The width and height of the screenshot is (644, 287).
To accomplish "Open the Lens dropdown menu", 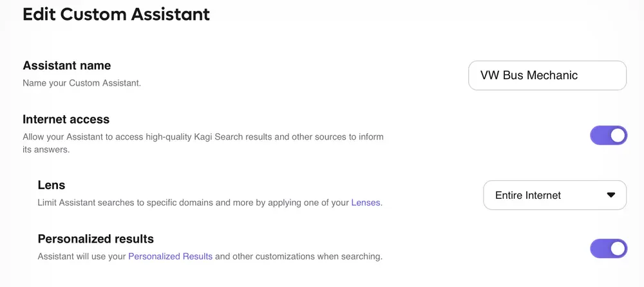I will [x=554, y=195].
